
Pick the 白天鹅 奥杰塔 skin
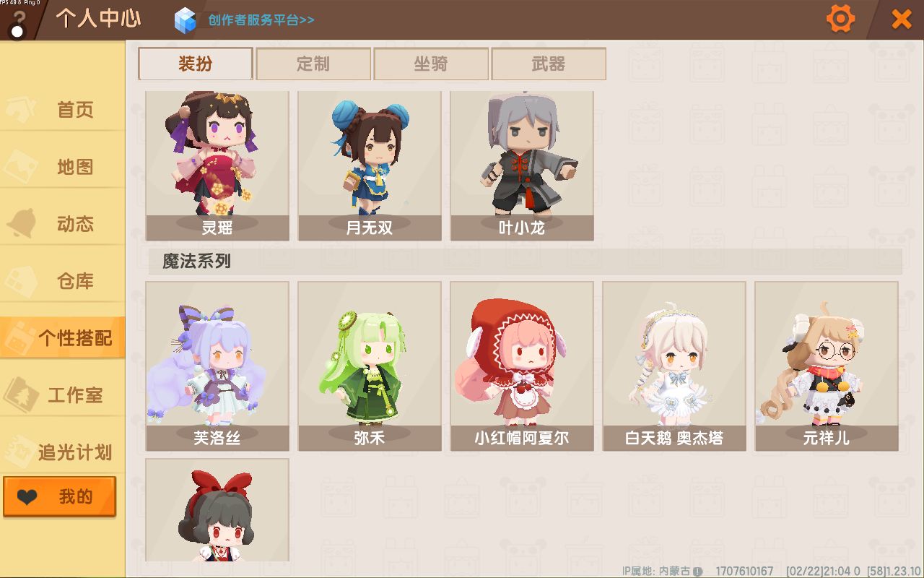[x=674, y=366]
